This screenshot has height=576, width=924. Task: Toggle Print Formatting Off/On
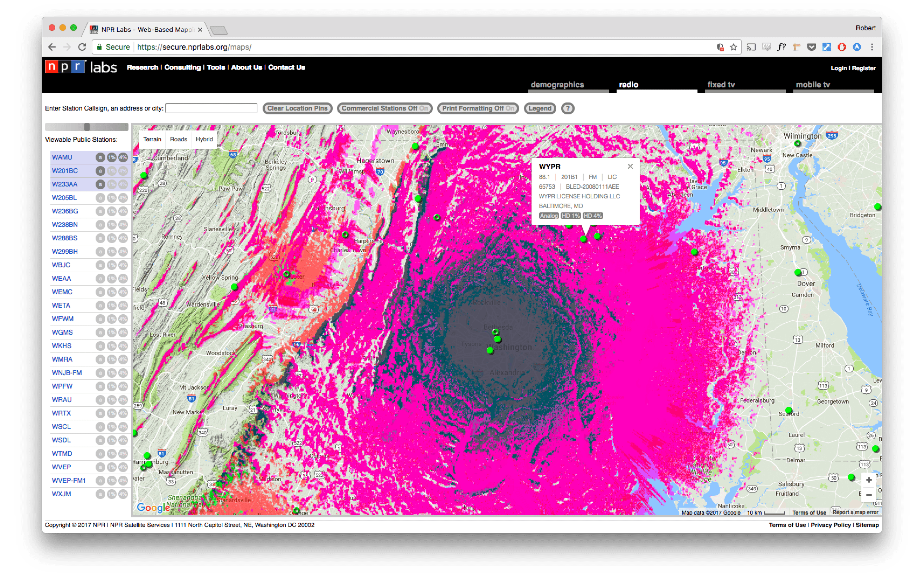click(478, 108)
